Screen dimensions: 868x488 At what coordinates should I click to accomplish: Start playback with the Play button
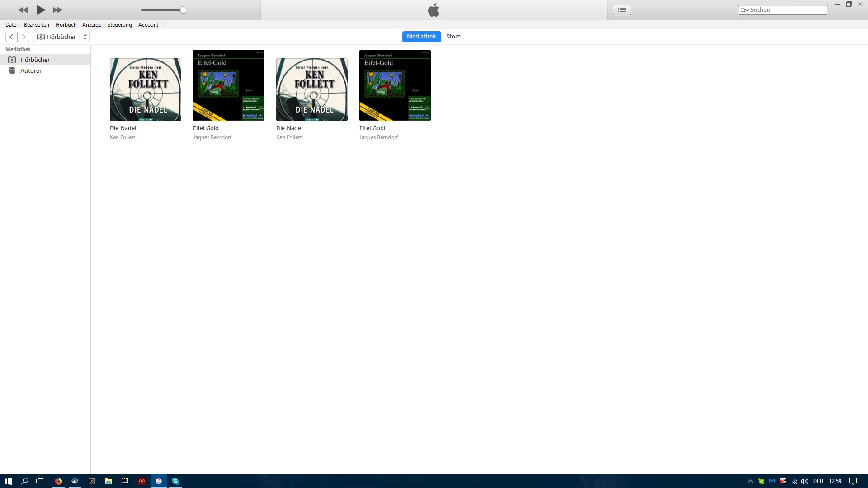[x=40, y=10]
